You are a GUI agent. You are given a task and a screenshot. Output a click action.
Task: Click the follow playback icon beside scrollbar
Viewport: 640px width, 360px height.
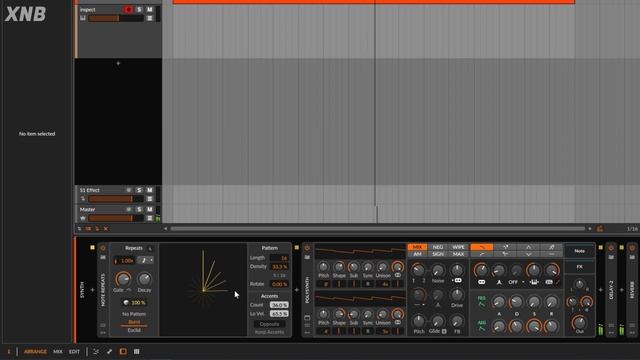[600, 229]
